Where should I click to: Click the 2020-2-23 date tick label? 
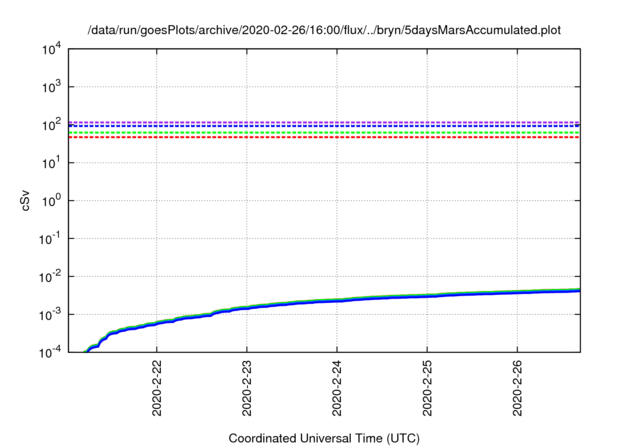coord(247,388)
